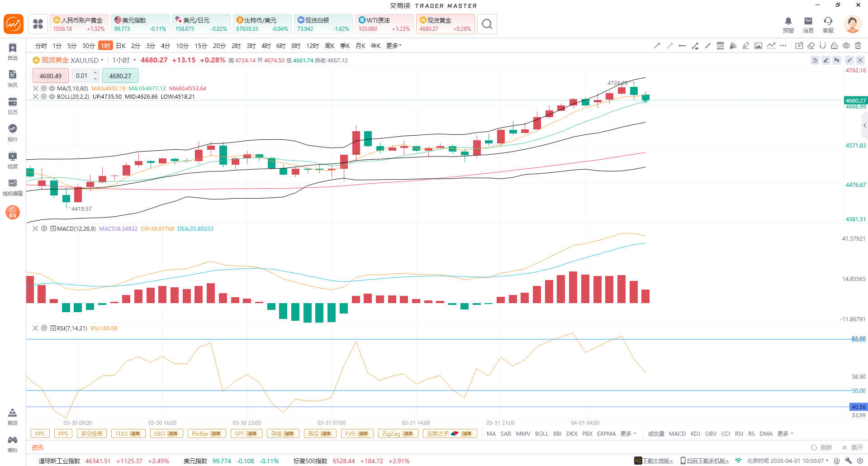Open the 期货 futures sidebar icon

coord(13,417)
